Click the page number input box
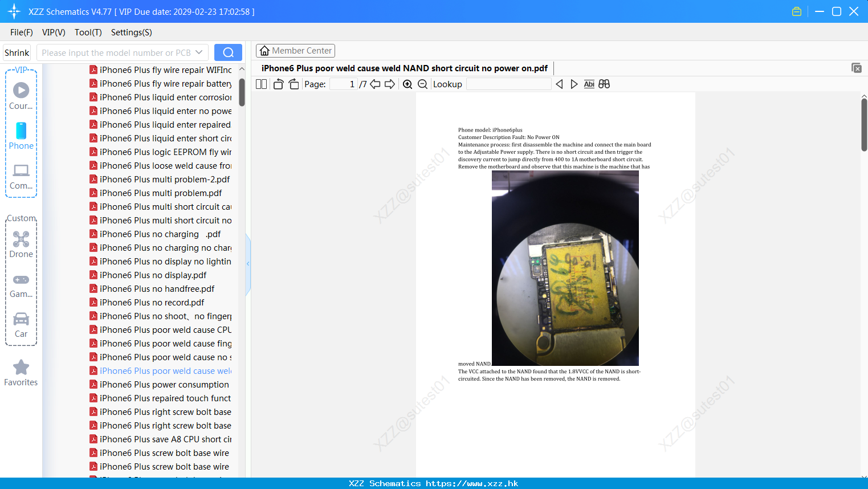 point(344,84)
